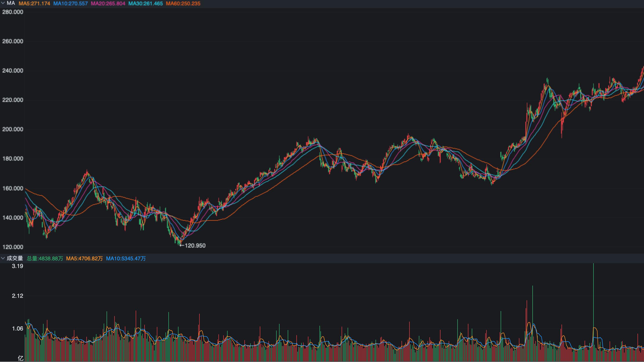Click the 3.19 volume axis label
Image resolution: width=644 pixels, height=362 pixels.
pyautogui.click(x=18, y=266)
